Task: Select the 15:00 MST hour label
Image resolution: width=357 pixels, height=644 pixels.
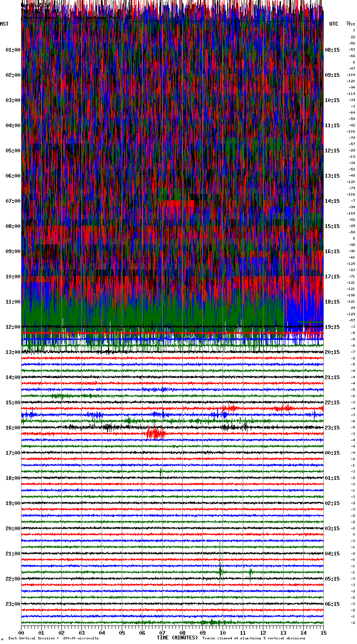Action: (x=13, y=403)
